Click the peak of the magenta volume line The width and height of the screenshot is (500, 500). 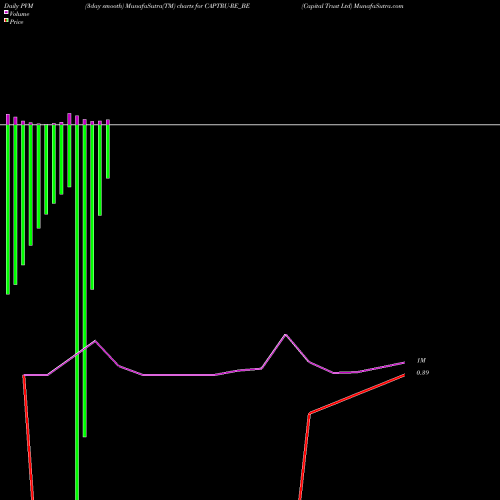(x=285, y=334)
